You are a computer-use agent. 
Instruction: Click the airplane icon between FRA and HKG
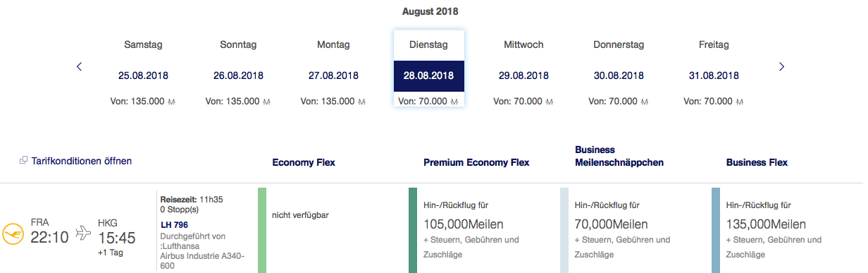click(x=83, y=232)
